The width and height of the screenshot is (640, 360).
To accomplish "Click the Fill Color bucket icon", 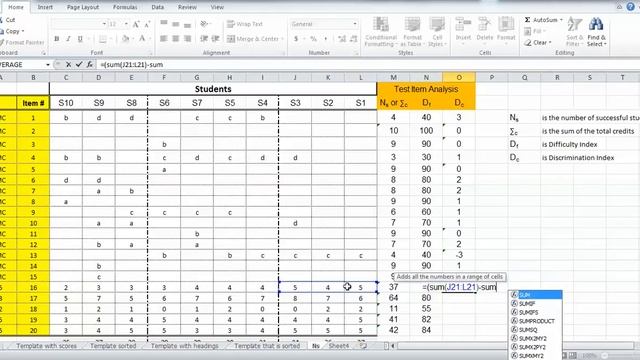I will (125, 39).
